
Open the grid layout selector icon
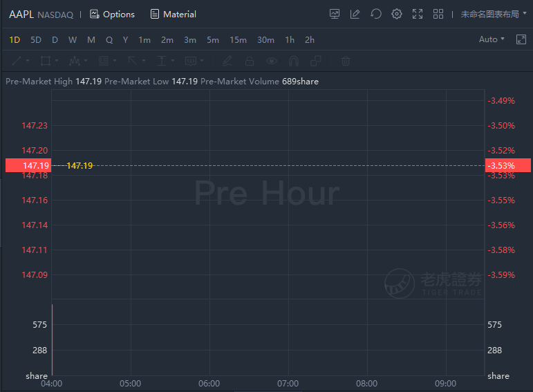click(438, 14)
